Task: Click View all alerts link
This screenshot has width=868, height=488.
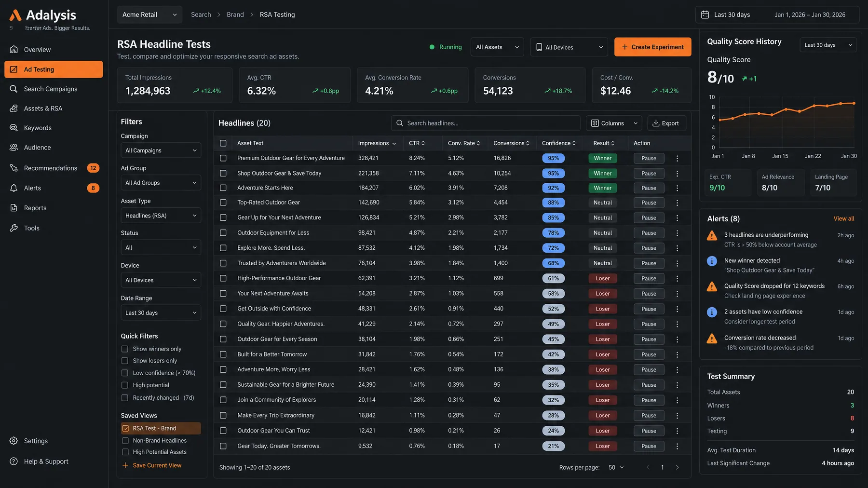Action: (843, 218)
